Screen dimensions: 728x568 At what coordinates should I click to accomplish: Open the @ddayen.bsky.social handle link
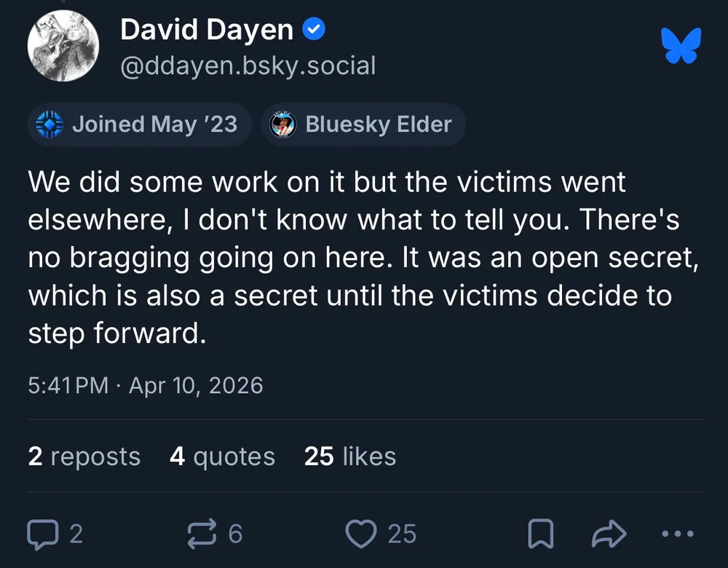248,66
